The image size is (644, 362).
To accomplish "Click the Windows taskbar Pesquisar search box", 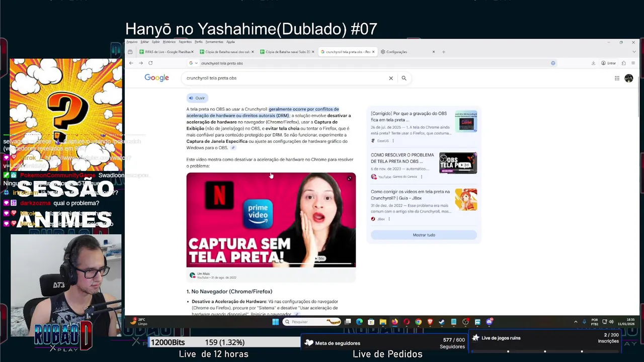I will tap(312, 322).
